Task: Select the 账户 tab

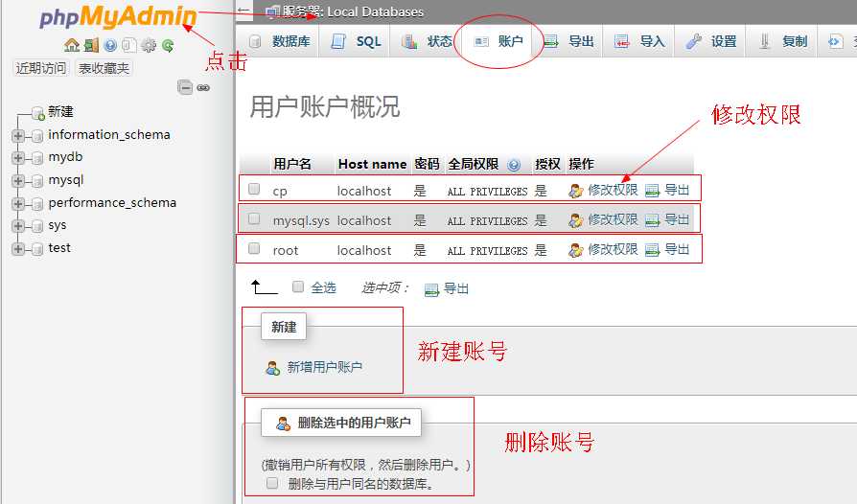Action: (x=498, y=41)
